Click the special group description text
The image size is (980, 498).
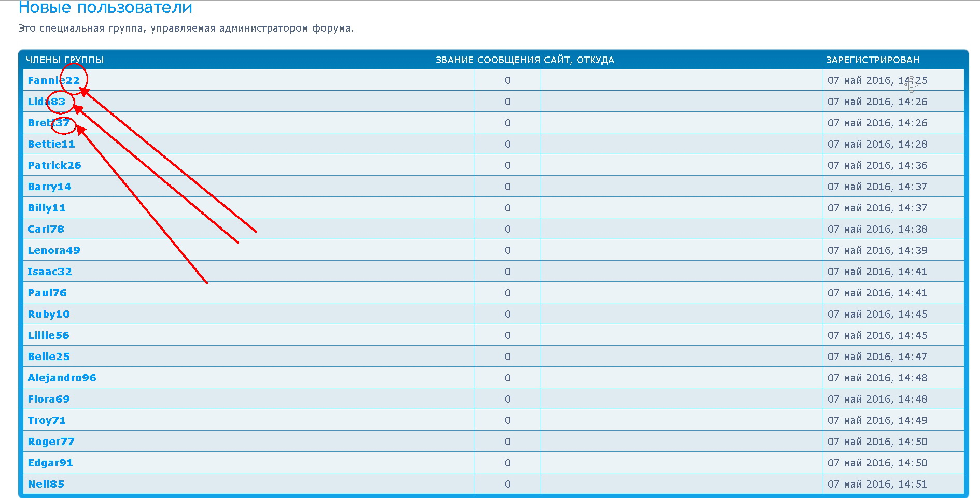[x=186, y=29]
